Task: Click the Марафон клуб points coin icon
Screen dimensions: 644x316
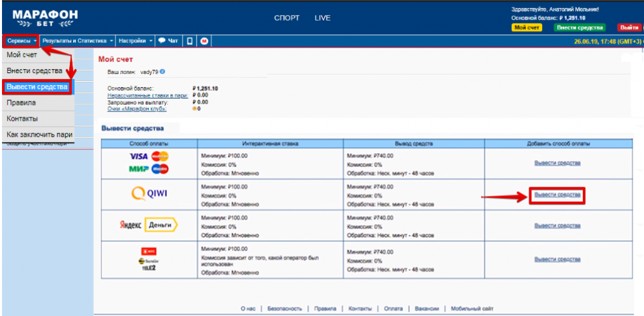Action: tap(195, 109)
